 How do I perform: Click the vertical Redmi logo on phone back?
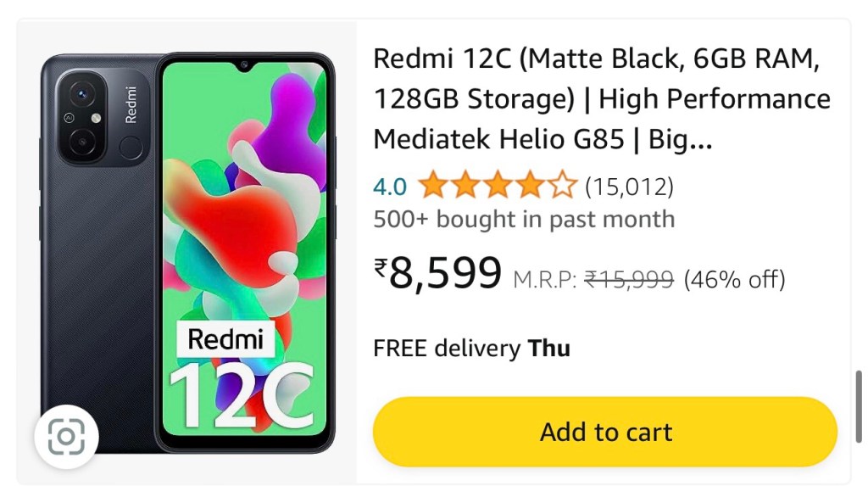[131, 104]
